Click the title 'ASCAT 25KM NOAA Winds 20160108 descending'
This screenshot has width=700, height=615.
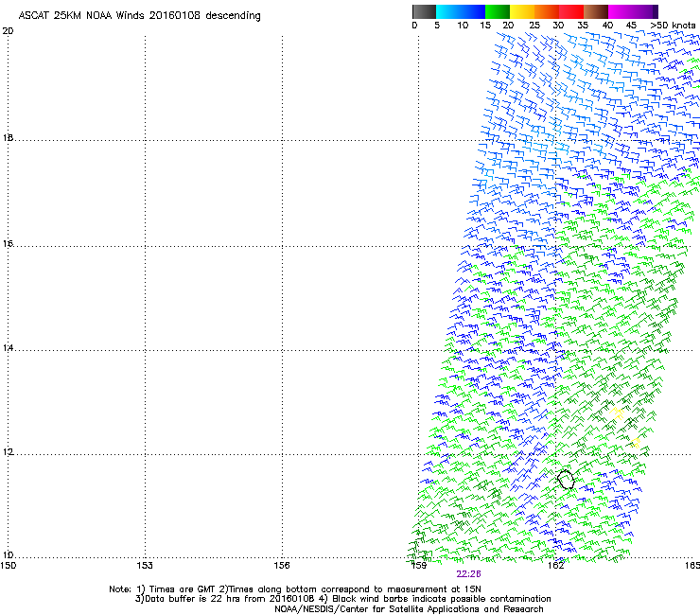point(139,16)
